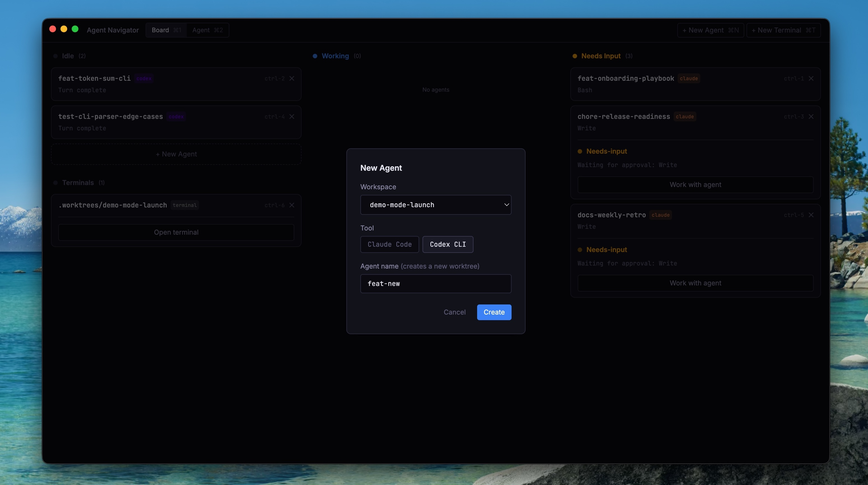The image size is (868, 485).
Task: Click the New Terminal toolbar button
Action: [783, 30]
